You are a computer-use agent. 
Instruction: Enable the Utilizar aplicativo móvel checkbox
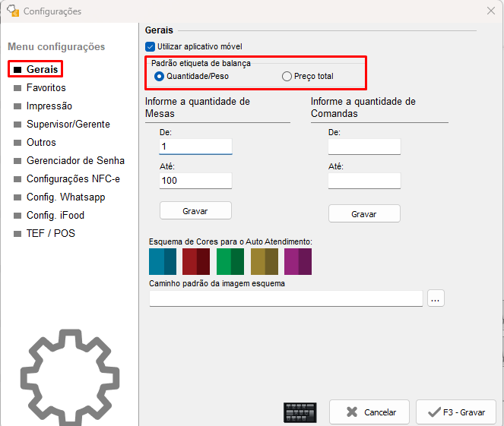pos(151,47)
